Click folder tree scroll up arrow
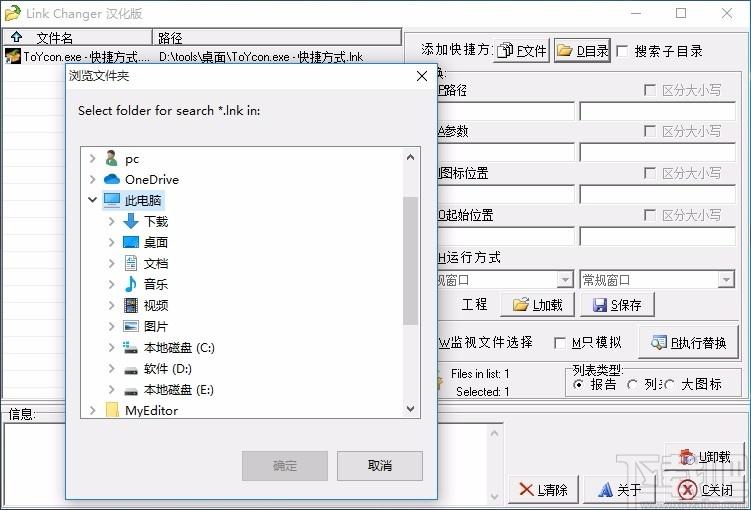Screen dimensions: 751x510 coord(410,158)
